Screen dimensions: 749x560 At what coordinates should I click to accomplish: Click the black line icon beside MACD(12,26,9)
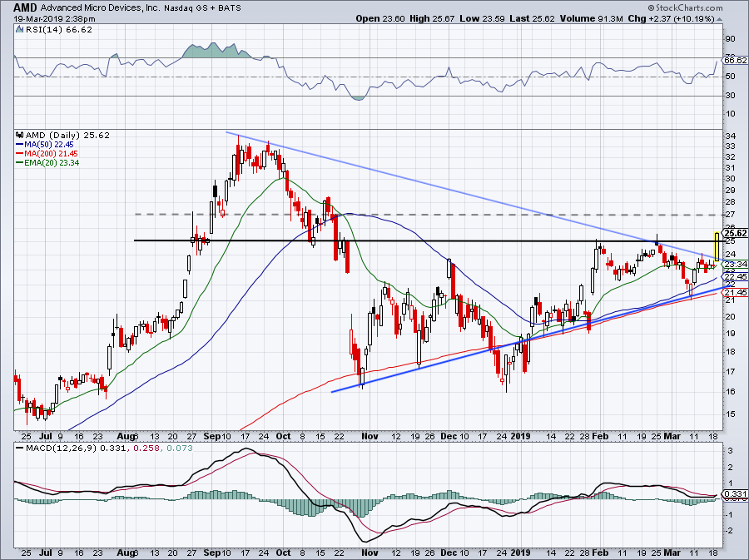19,448
